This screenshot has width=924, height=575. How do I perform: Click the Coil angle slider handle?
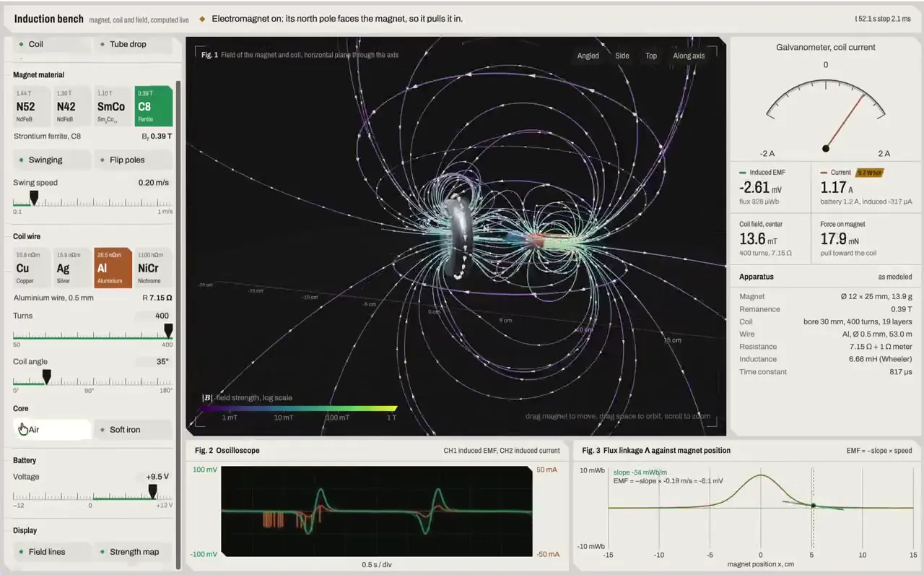point(47,376)
